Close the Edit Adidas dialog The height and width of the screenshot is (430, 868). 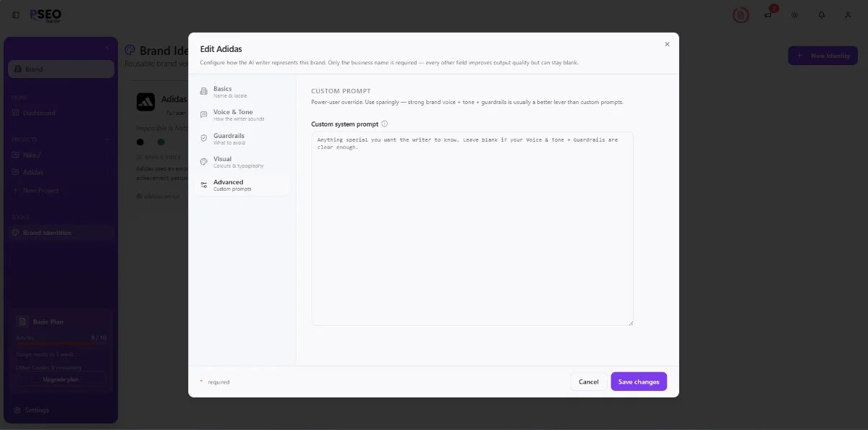pyautogui.click(x=667, y=44)
